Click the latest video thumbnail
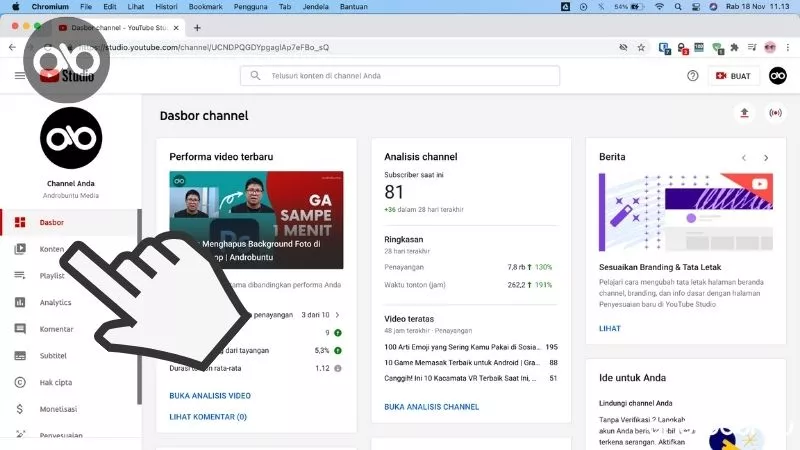 tap(256, 220)
